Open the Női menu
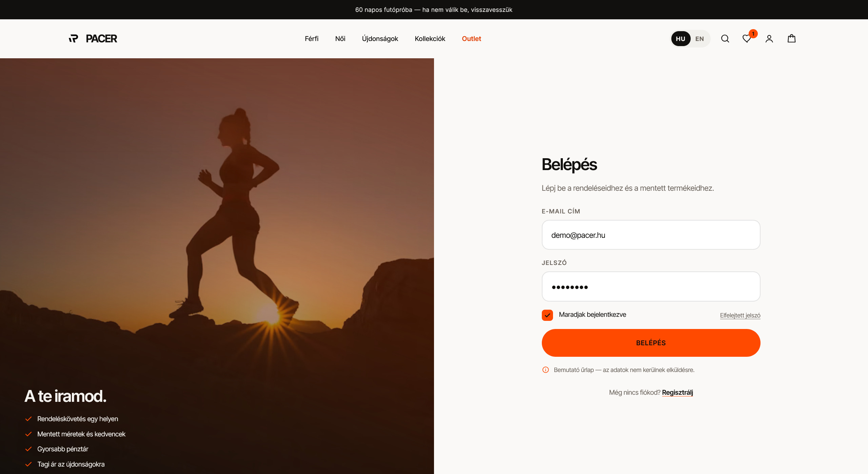 point(340,39)
